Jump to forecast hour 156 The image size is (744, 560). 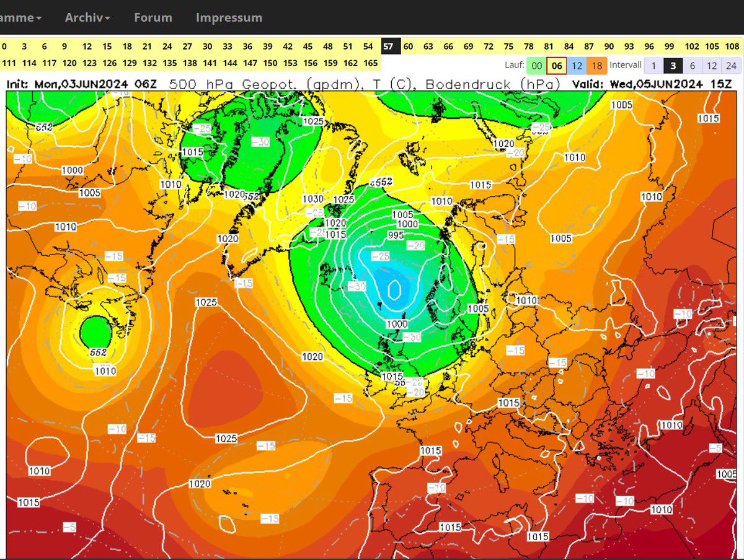[311, 63]
